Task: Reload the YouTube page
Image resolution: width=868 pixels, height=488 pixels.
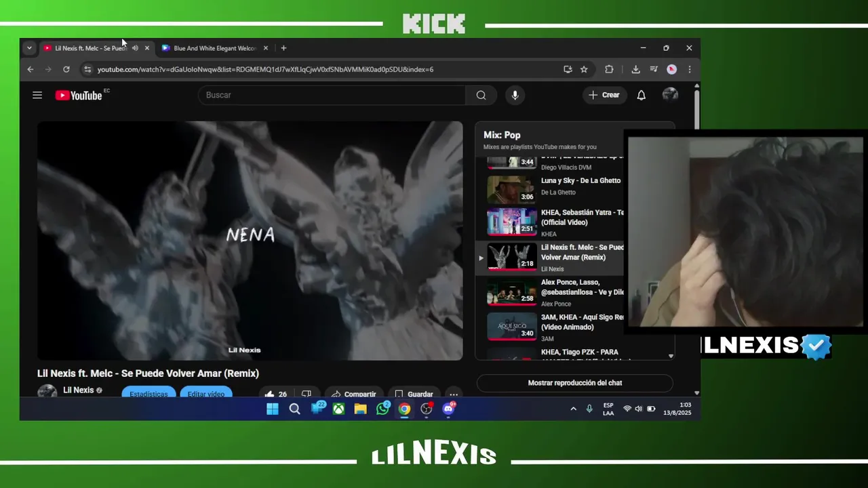Action: click(66, 69)
